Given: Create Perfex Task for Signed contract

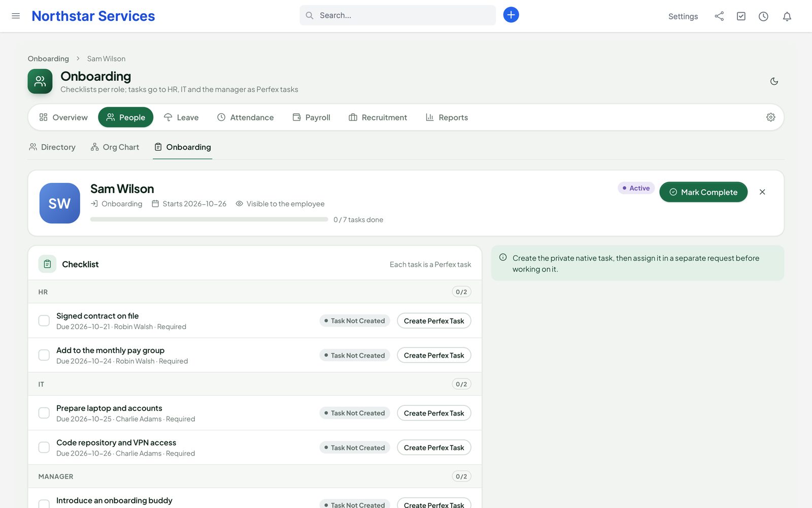Looking at the screenshot, I should (x=434, y=321).
